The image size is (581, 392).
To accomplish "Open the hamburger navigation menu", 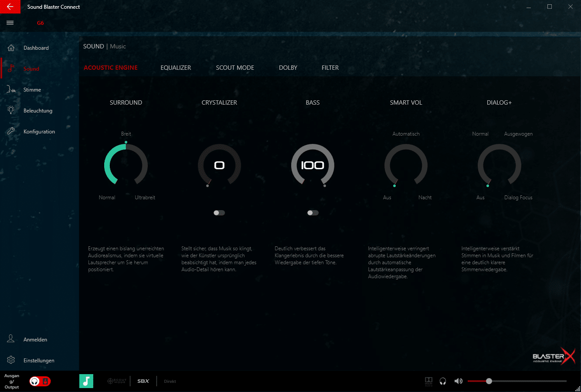I will 10,23.
